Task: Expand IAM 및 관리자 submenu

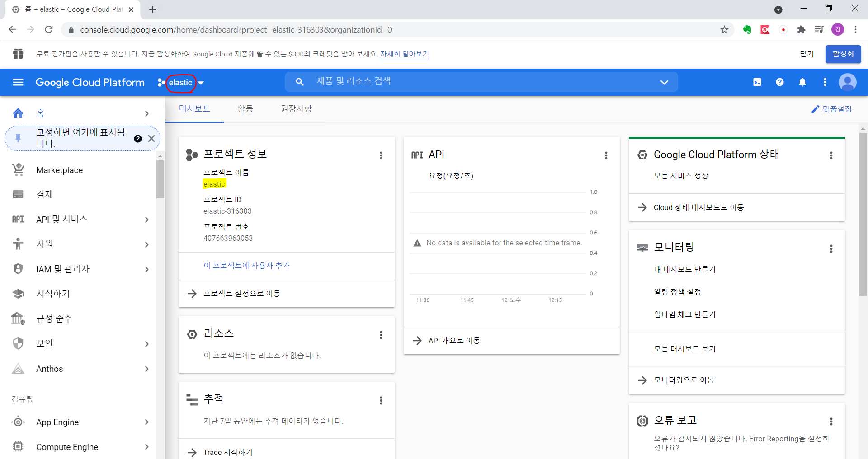Action: [147, 269]
